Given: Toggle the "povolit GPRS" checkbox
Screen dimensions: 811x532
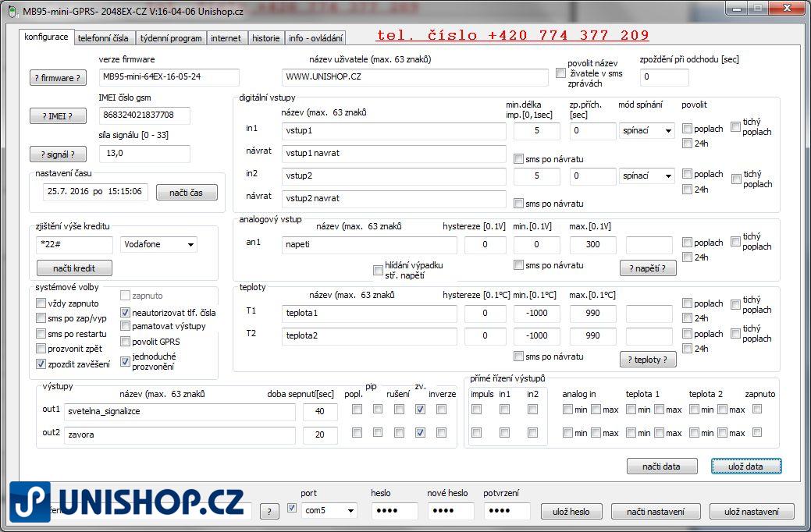Looking at the screenshot, I should (x=126, y=341).
